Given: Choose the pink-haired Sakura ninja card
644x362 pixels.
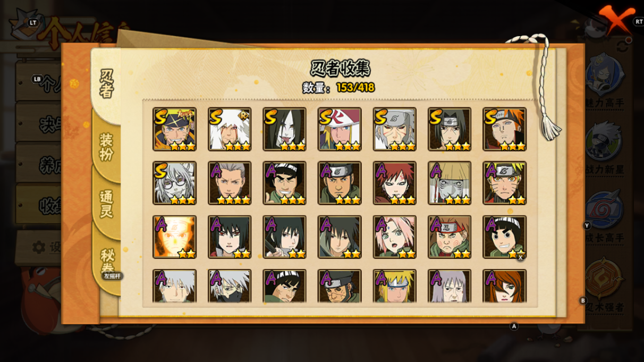Looking at the screenshot, I should [394, 237].
